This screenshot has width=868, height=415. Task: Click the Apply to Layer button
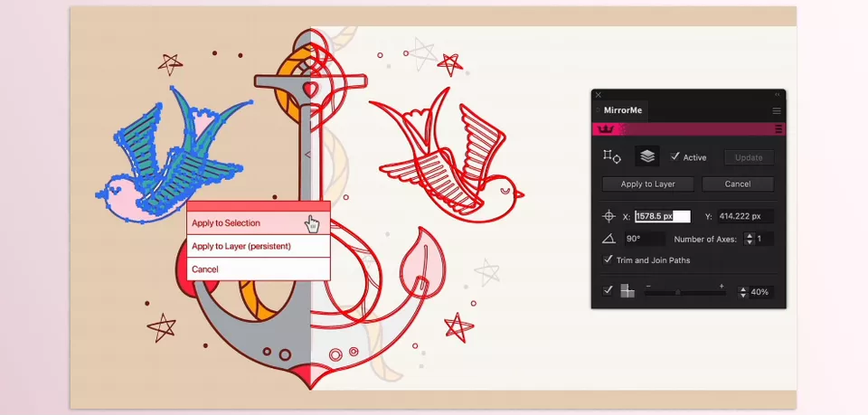point(647,184)
